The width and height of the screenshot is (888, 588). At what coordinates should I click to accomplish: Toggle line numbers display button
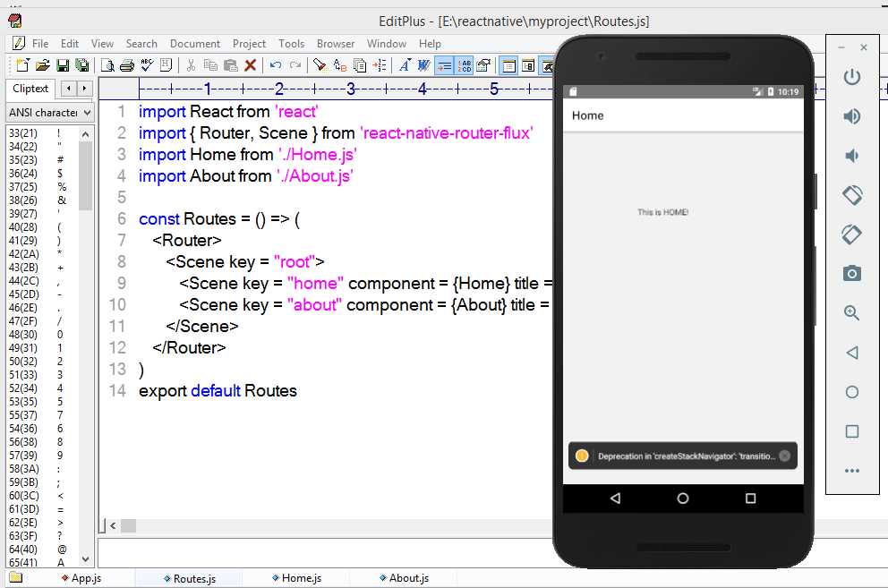coord(465,65)
